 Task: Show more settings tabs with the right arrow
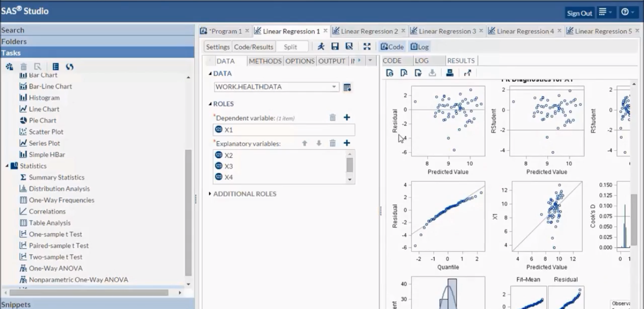(x=359, y=60)
